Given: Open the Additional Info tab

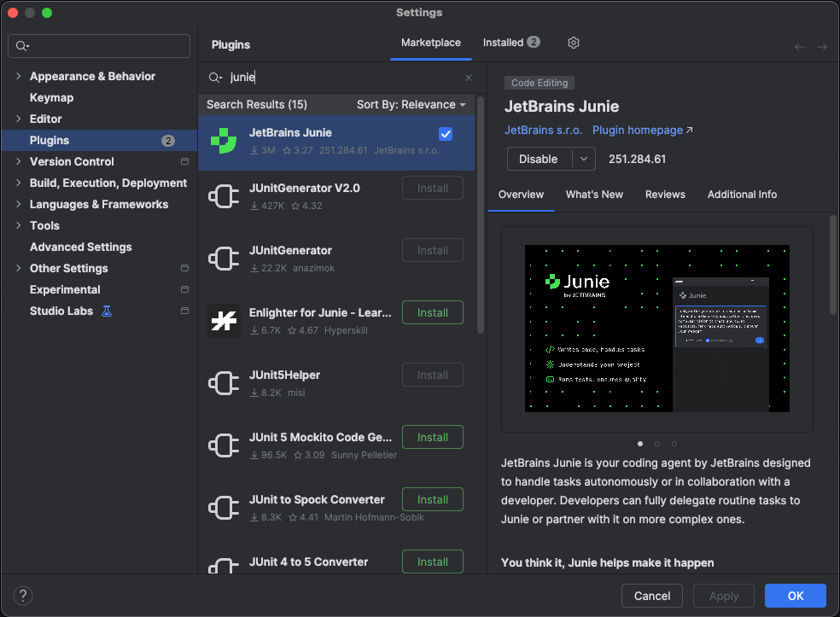Looking at the screenshot, I should pyautogui.click(x=742, y=195).
